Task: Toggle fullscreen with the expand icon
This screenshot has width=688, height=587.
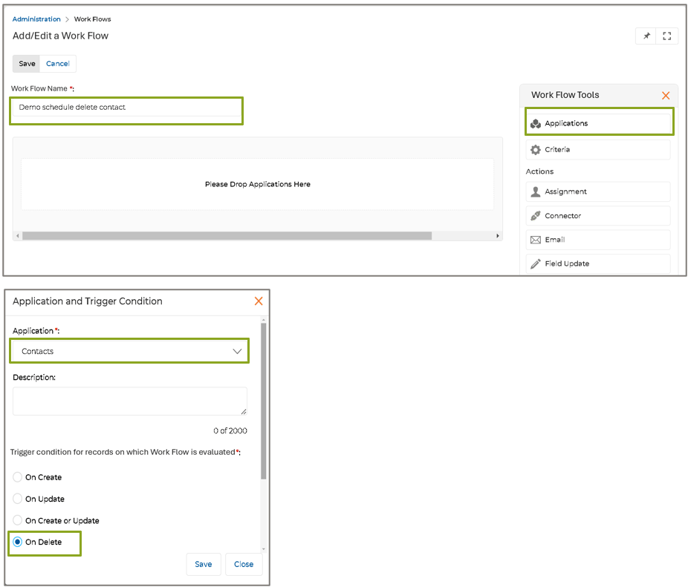Action: tap(667, 36)
